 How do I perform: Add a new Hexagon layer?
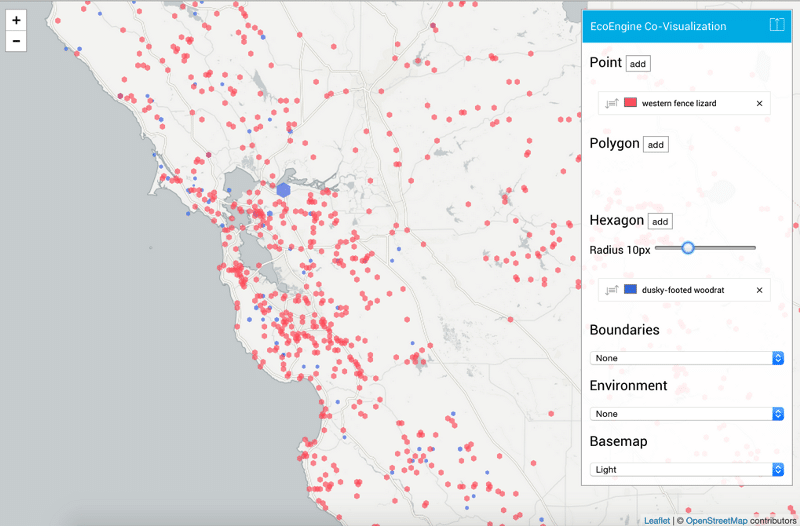pos(661,221)
